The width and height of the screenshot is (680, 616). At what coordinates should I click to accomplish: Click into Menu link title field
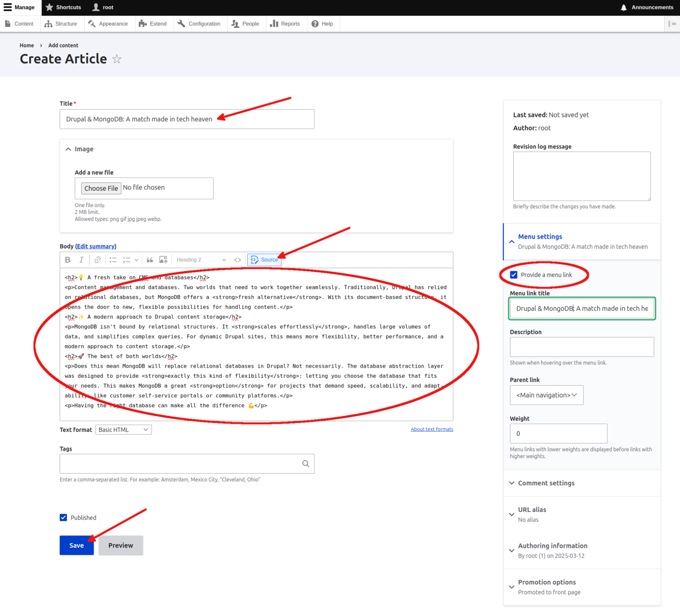coord(582,309)
